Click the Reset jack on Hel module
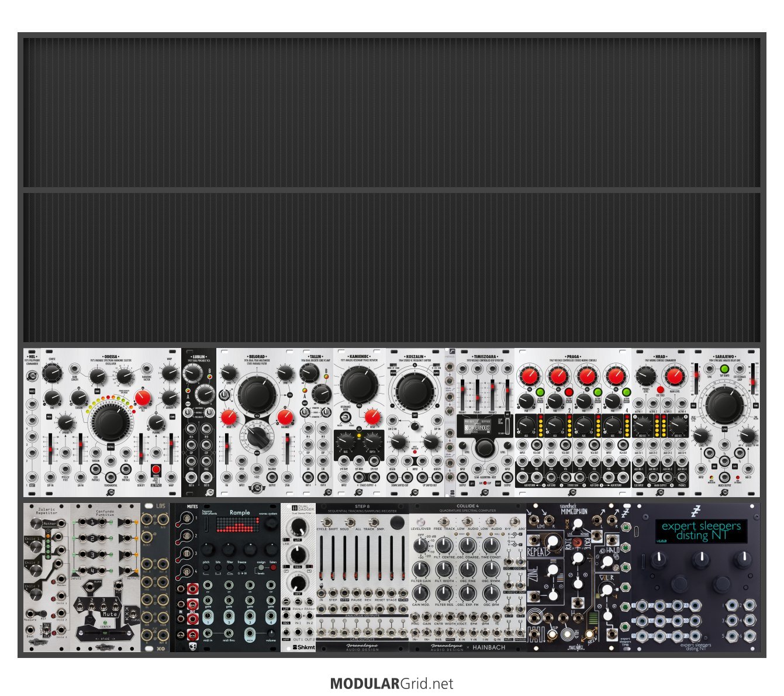Screen dimensions: 784x696 32,478
